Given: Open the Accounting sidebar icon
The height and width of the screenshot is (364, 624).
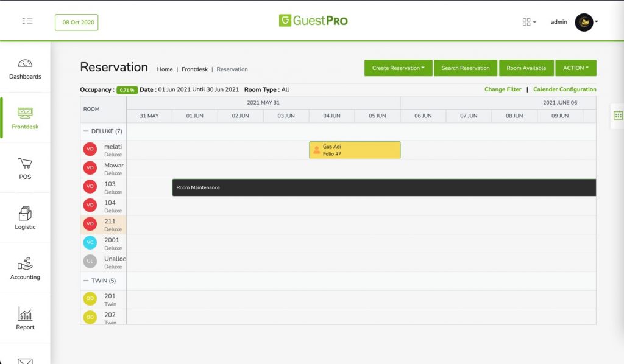Looking at the screenshot, I should 25,264.
